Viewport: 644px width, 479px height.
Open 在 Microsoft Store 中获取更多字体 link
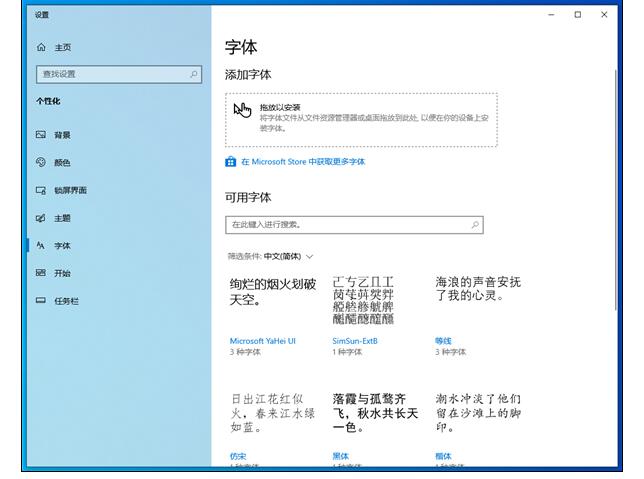303,162
